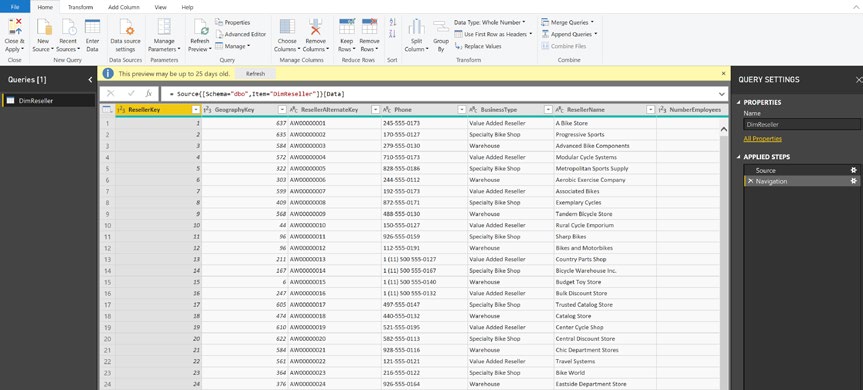Viewport: 863px width, 390px height.
Task: Click the Close & Apply icon
Action: coord(14,27)
